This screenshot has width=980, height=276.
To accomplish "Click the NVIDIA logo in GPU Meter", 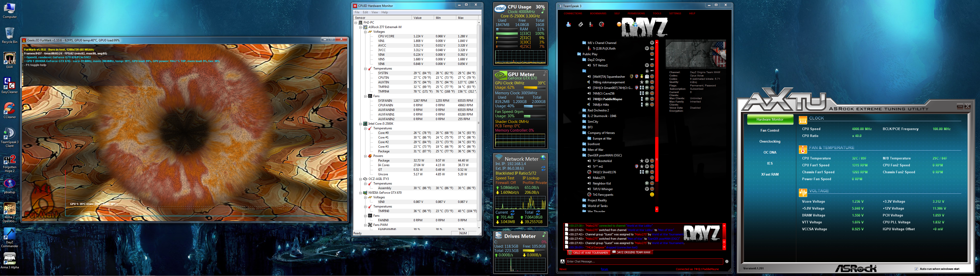I will pos(501,75).
